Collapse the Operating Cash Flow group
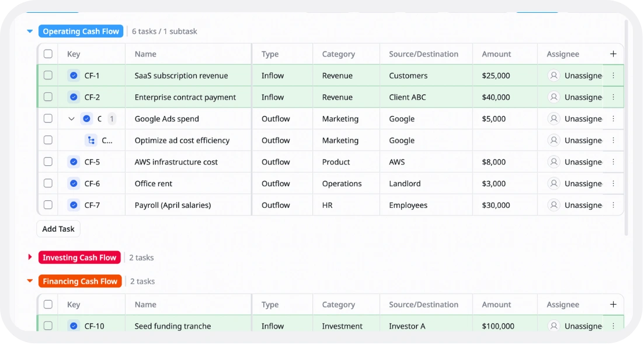The width and height of the screenshot is (644, 345). pyautogui.click(x=30, y=31)
